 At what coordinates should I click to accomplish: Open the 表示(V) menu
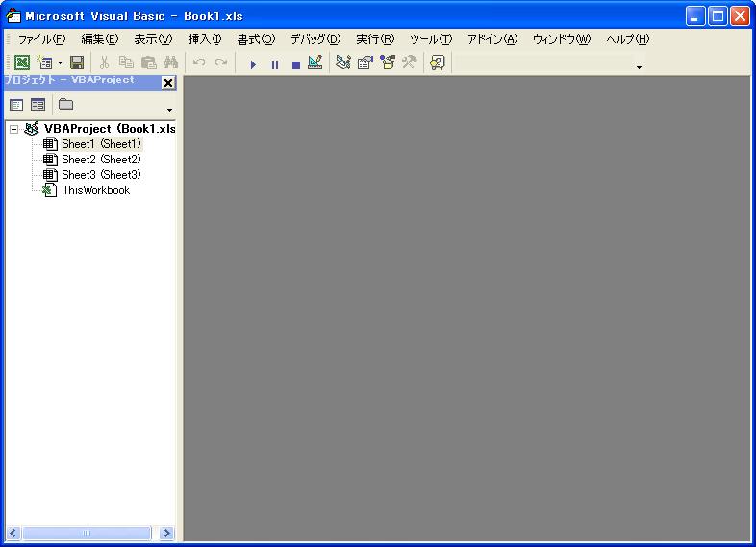pos(153,39)
